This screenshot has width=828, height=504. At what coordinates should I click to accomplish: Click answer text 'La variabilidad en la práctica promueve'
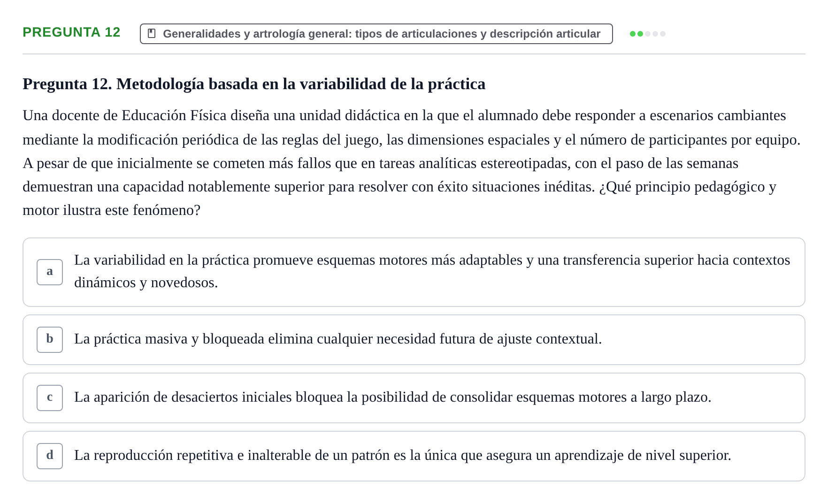point(193,260)
